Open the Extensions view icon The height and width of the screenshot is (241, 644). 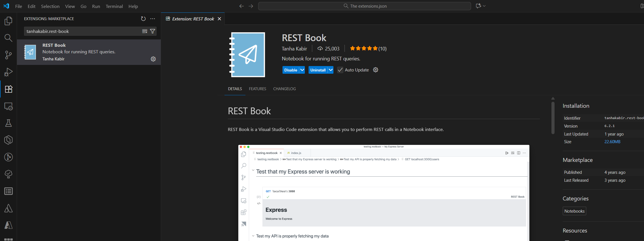pos(8,89)
